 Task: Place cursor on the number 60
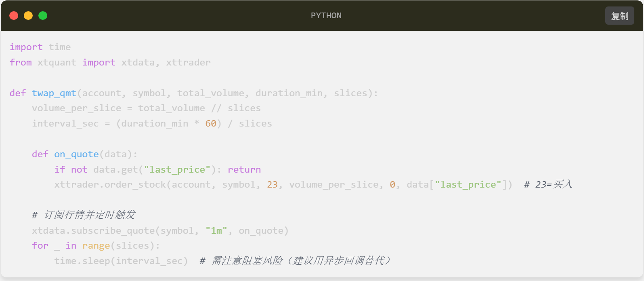click(x=211, y=124)
